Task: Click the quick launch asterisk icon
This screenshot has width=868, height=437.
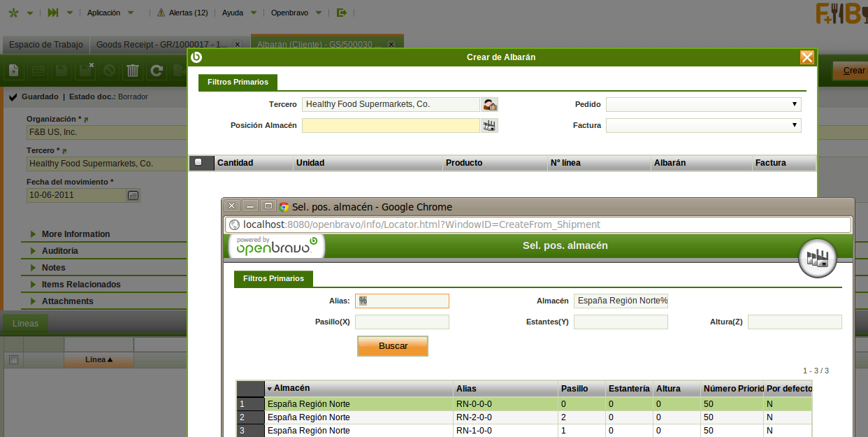Action: point(13,13)
